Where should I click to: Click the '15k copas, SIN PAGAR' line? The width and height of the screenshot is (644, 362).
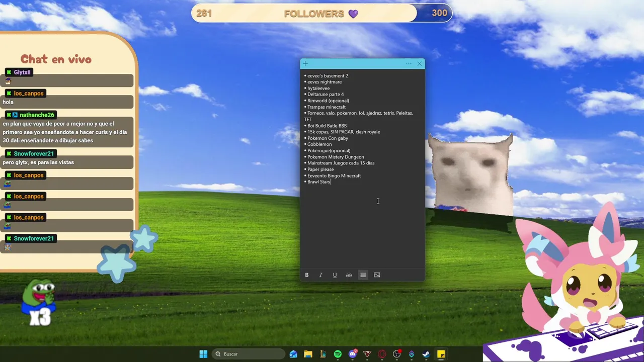click(344, 132)
